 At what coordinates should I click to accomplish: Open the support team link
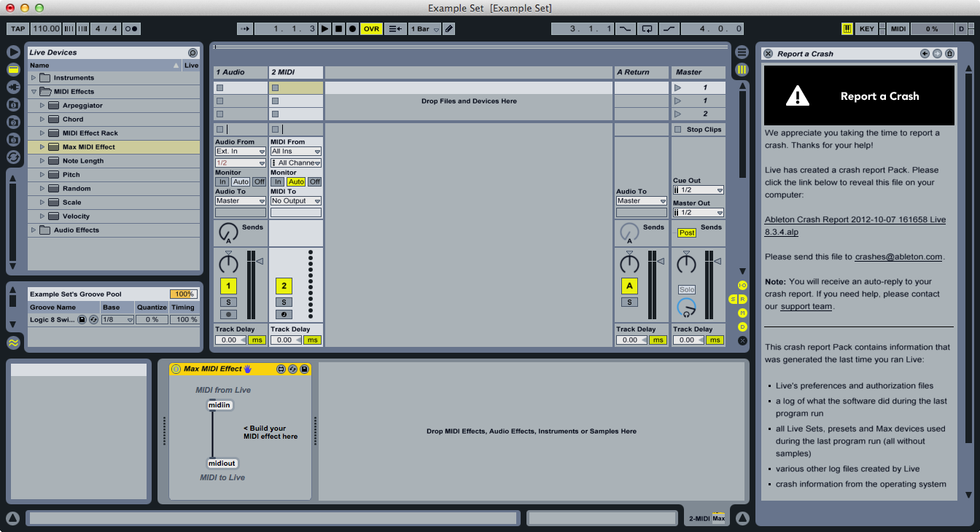[x=804, y=305]
